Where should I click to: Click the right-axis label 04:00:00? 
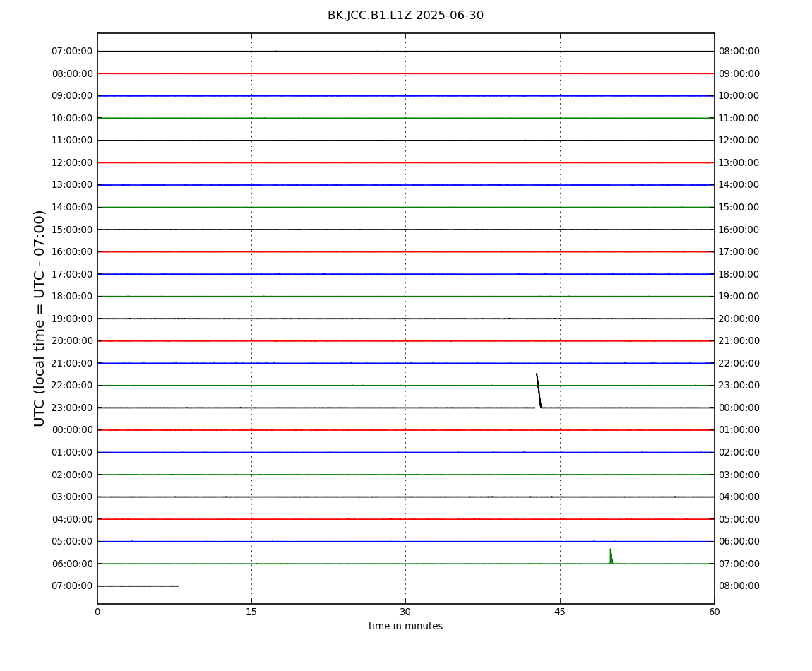(739, 497)
